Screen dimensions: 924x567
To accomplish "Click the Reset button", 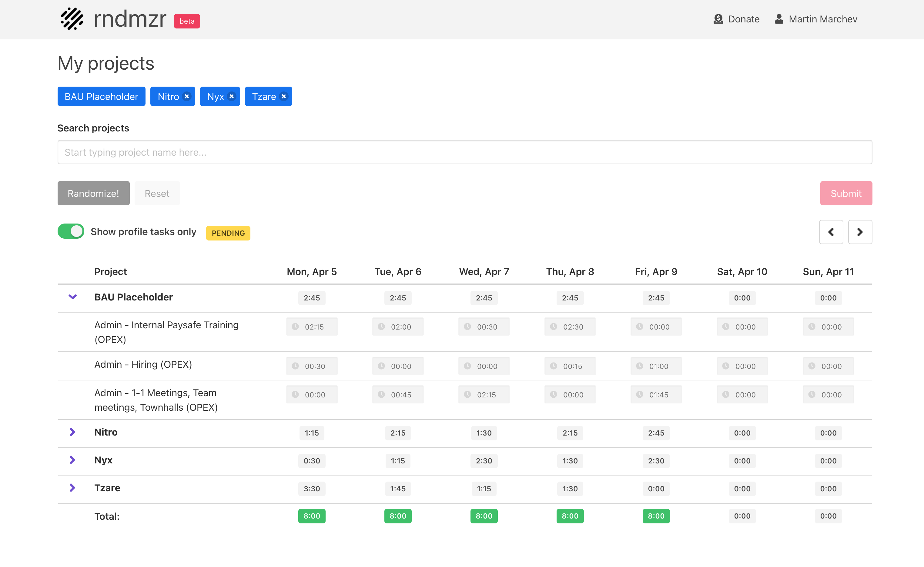I will (x=157, y=194).
